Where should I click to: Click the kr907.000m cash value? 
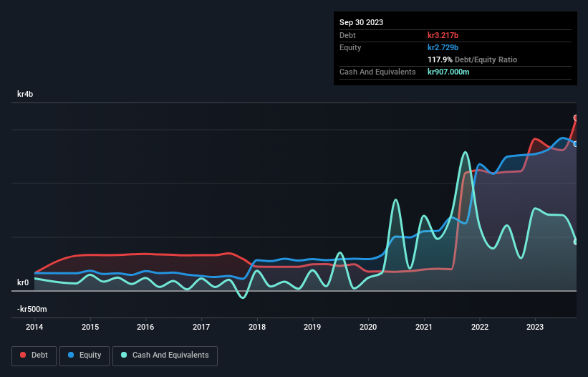(x=448, y=72)
